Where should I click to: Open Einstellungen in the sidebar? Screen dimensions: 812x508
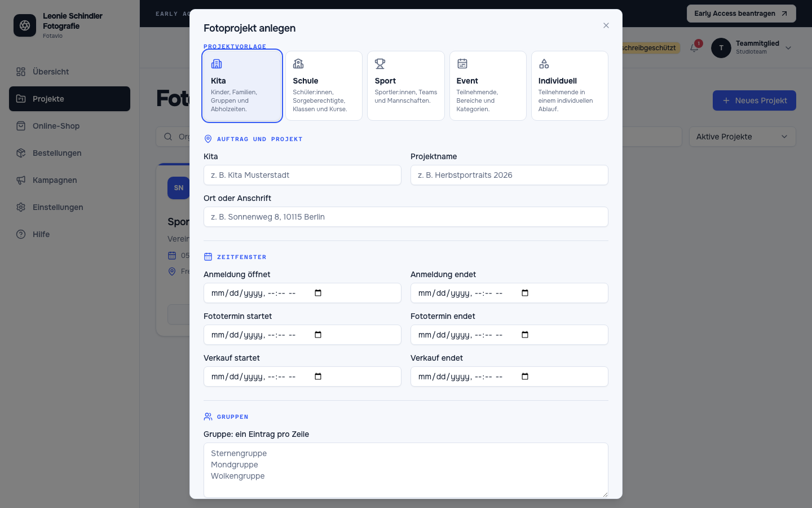[x=69, y=207]
